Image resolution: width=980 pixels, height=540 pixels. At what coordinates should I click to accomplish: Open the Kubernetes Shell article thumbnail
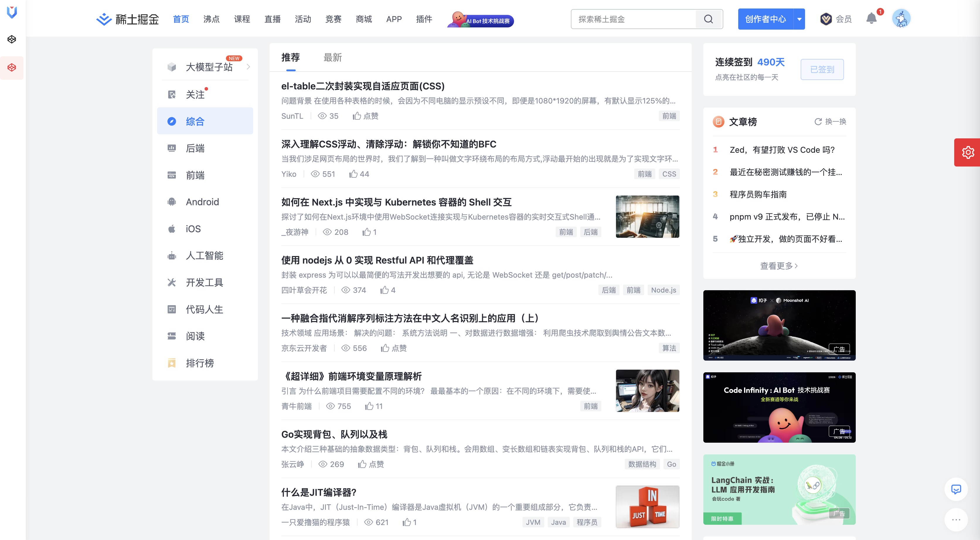click(x=647, y=217)
